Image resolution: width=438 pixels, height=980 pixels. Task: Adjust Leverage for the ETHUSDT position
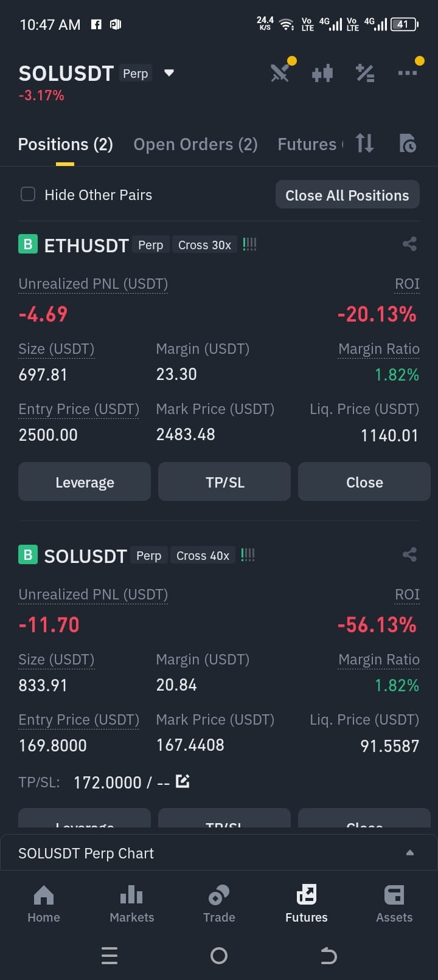click(x=85, y=482)
